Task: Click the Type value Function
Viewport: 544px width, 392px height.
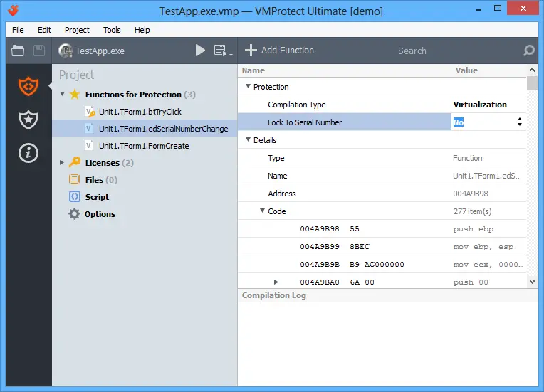Action: point(467,158)
